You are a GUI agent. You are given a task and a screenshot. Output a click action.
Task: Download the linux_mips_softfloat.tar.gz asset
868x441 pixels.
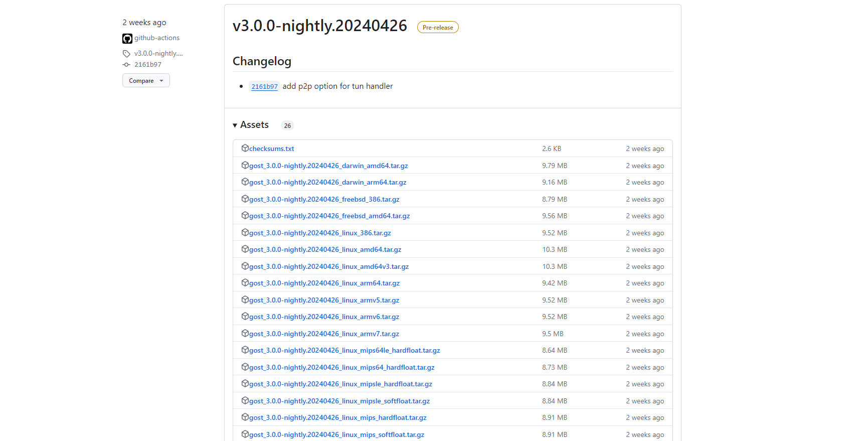(x=336, y=434)
